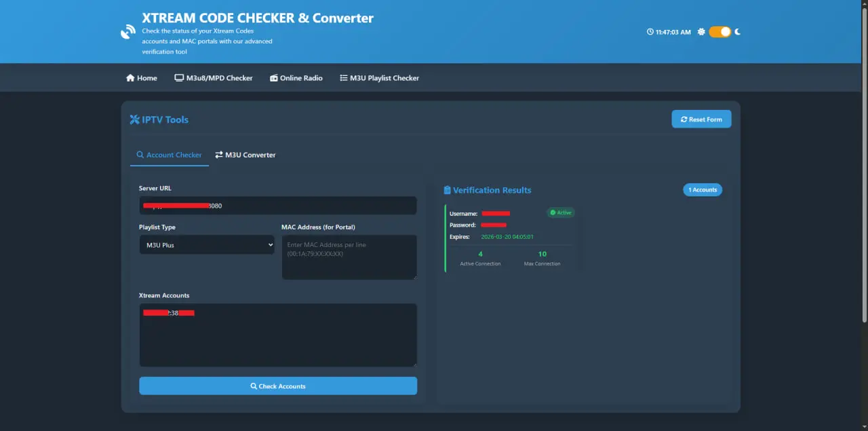Click into the Xtream Accounts textarea

tap(278, 335)
